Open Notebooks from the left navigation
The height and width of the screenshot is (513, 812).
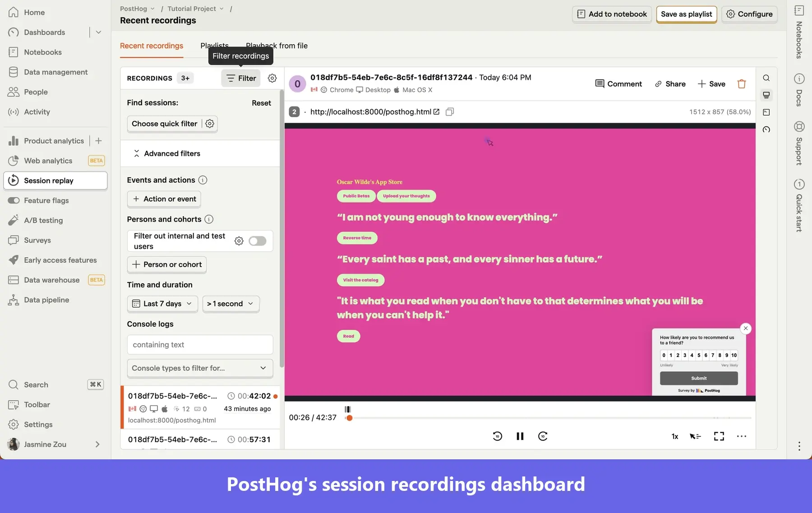[x=42, y=52]
